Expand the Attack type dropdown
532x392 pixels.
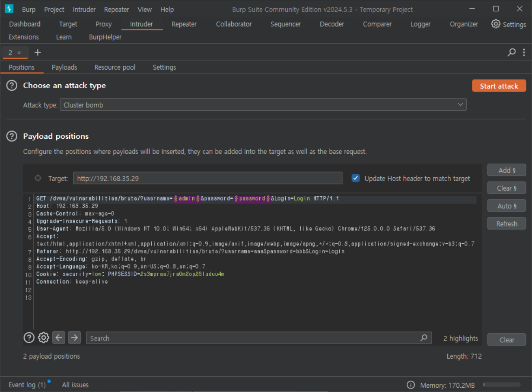[x=461, y=105]
